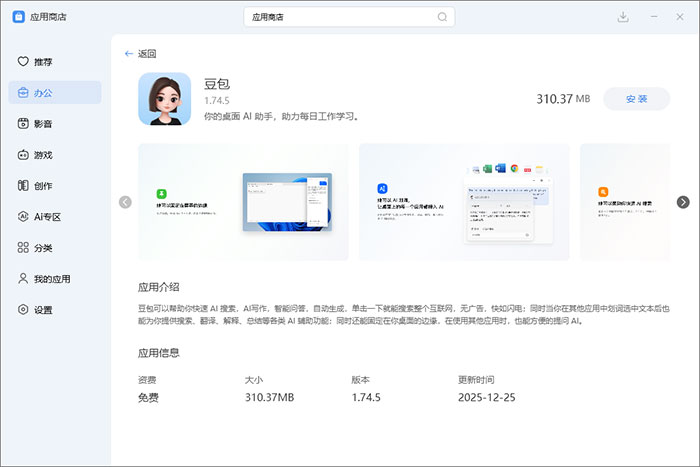This screenshot has width=700, height=467.
Task: Select the 创作 category
Action: 55,186
